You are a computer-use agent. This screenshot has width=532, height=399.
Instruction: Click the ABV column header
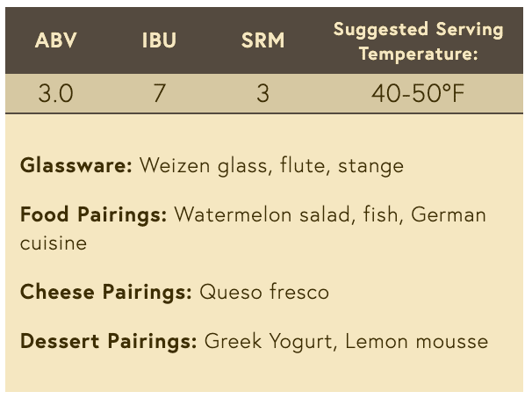56,40
